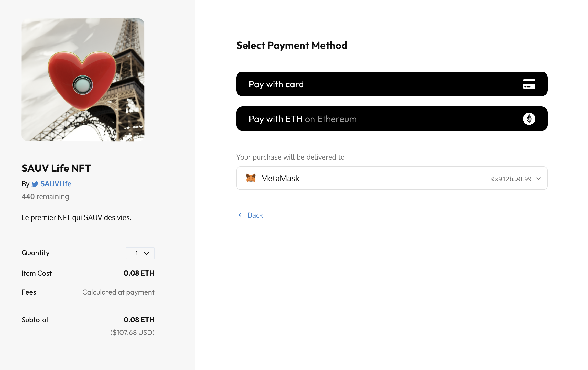Click the SAUV Life NFT title

pyautogui.click(x=56, y=168)
